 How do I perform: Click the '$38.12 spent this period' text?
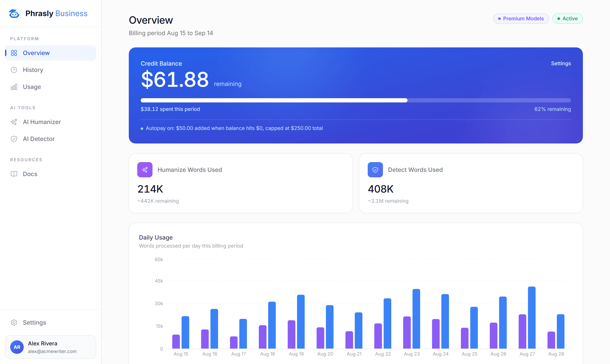click(170, 109)
